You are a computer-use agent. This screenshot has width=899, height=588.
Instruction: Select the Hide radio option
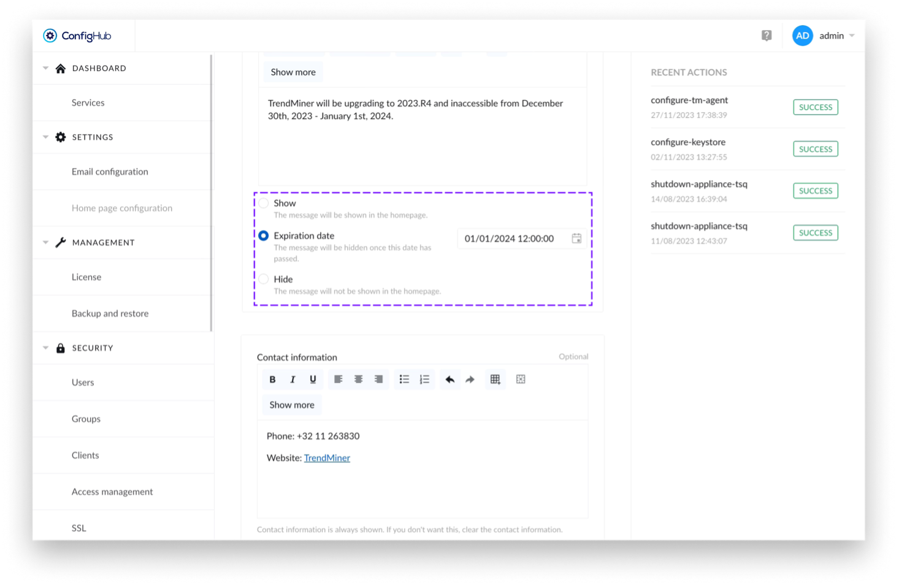click(264, 279)
